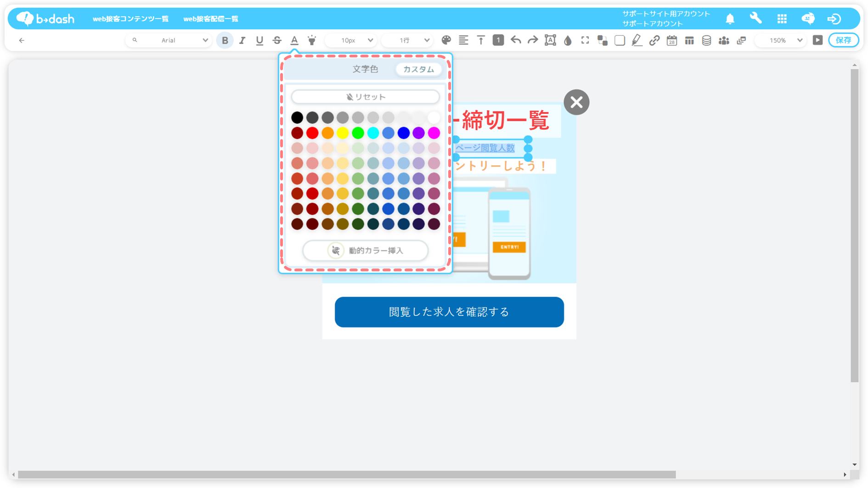Click the vertical align top icon

click(x=481, y=40)
